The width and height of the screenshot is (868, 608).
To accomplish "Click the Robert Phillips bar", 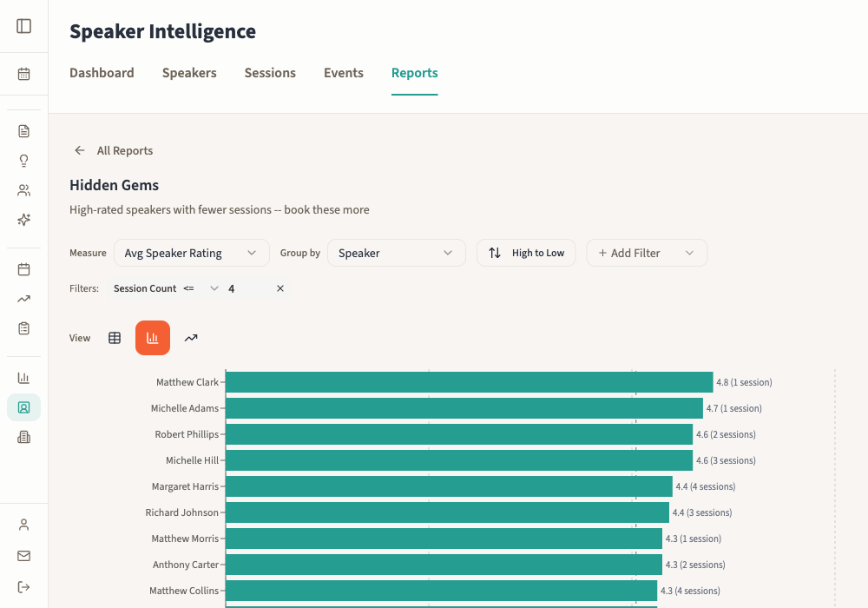I will click(459, 434).
